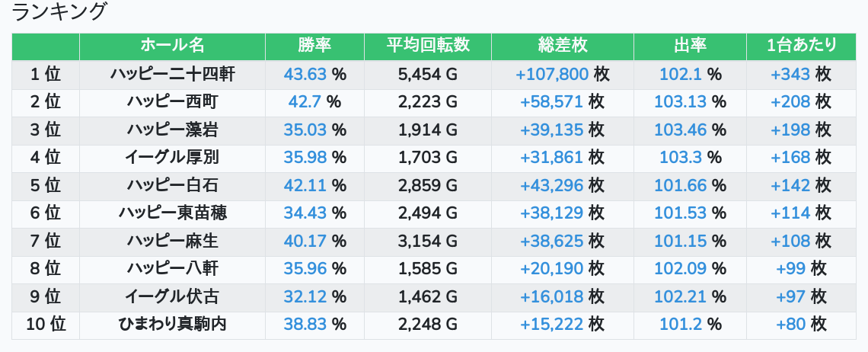Click +142 per-machine value for ハッピー白石

(x=790, y=185)
